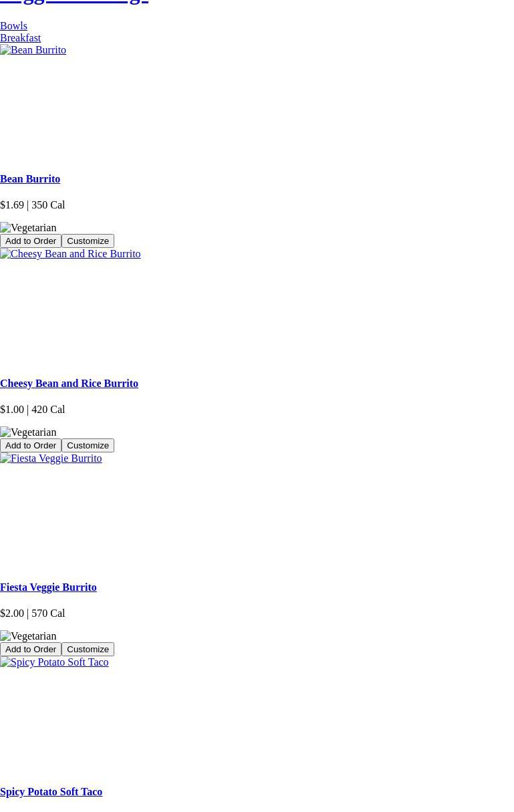Screen dimensions: 514x812
Task: Customize the Bean Burrito
Action: [88, 241]
